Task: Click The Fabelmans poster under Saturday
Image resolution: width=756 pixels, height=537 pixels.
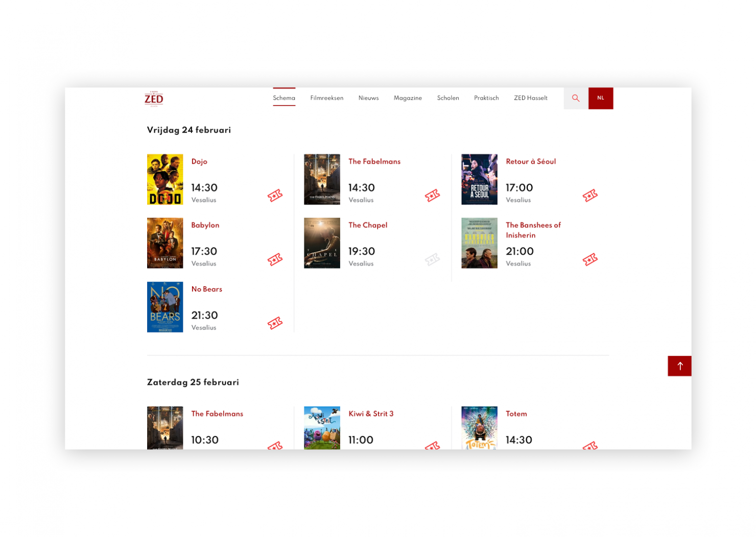Action: [x=165, y=428]
